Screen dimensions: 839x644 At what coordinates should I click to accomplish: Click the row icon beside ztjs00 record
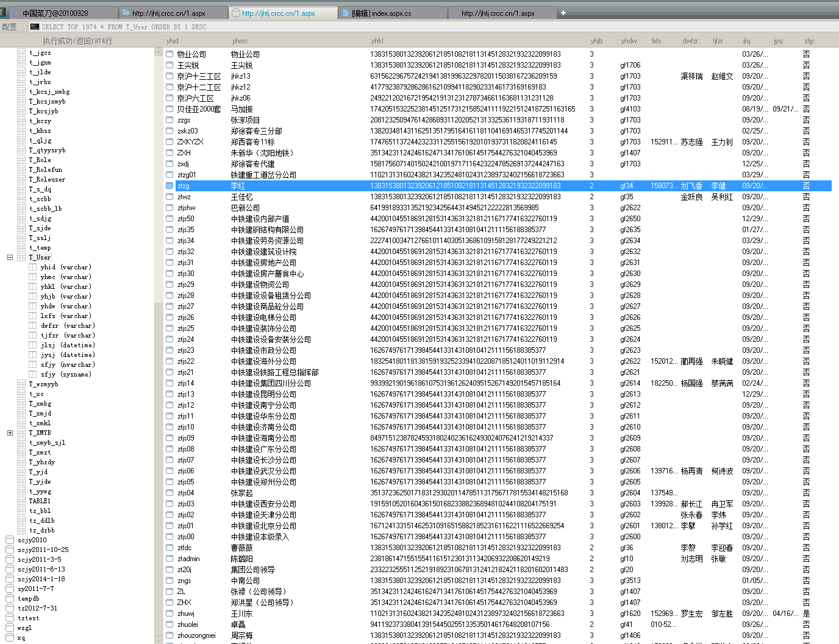[x=170, y=537]
